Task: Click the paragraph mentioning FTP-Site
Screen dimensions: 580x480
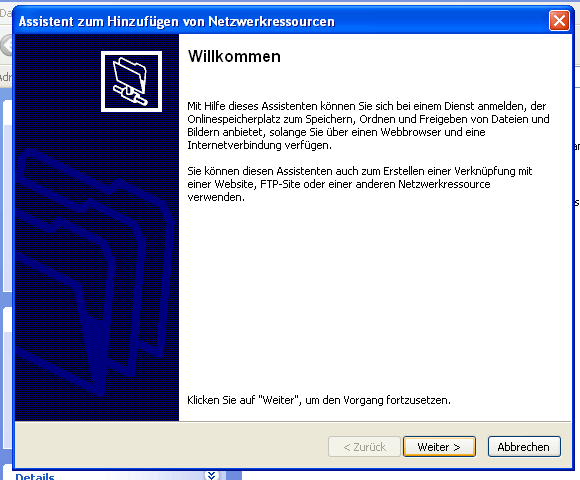Action: tap(359, 184)
